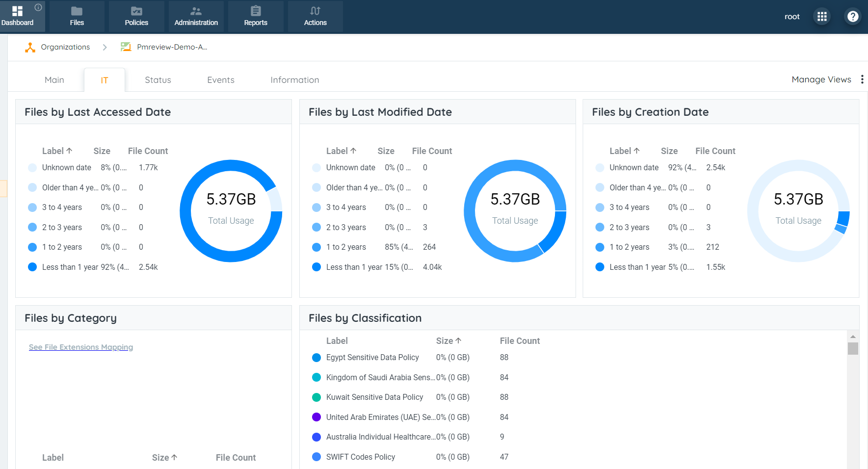Open the Actions icon in navbar
The width and height of the screenshot is (868, 469).
pos(315,11)
